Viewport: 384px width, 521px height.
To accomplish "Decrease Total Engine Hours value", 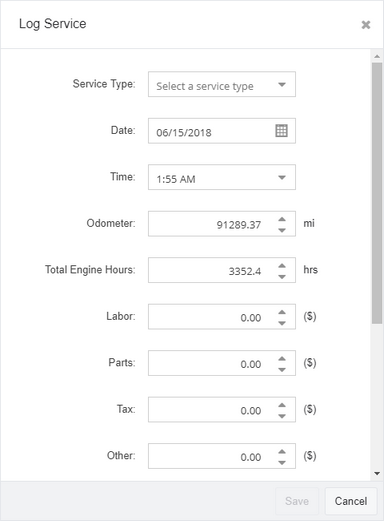I will pyautogui.click(x=282, y=276).
